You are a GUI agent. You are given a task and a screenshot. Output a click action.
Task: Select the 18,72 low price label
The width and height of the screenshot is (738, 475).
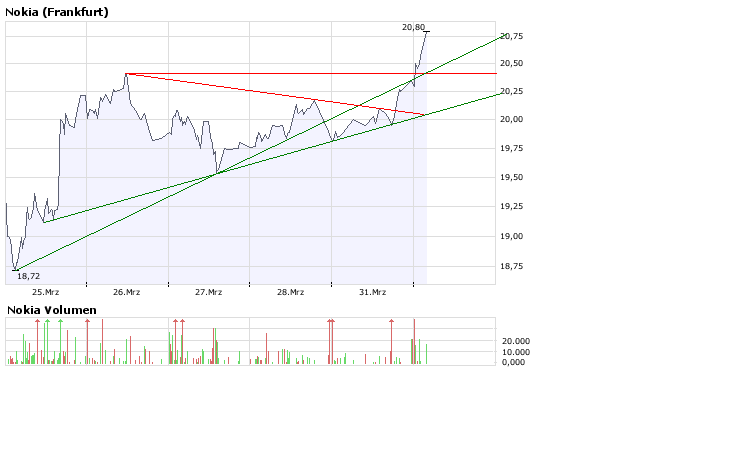click(29, 276)
